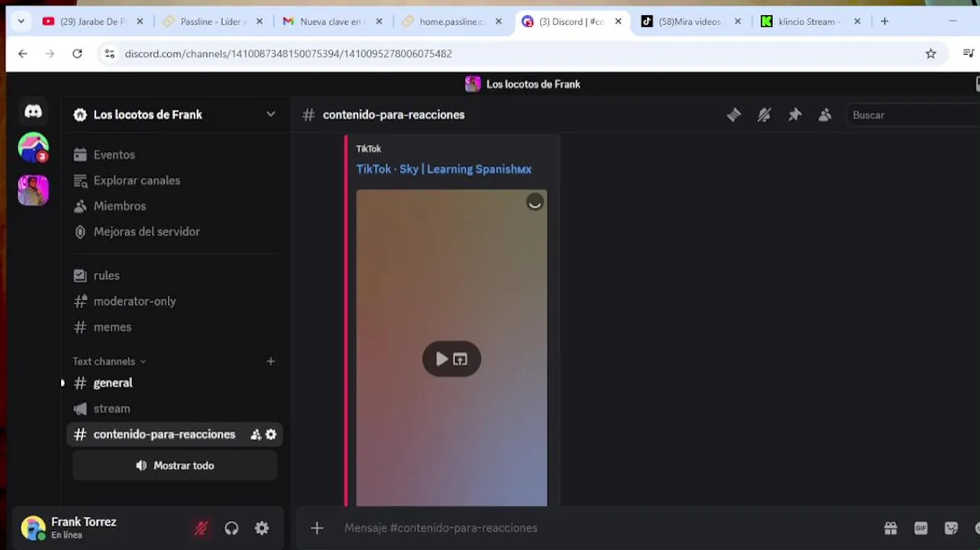View site information icon in address bar

click(109, 53)
